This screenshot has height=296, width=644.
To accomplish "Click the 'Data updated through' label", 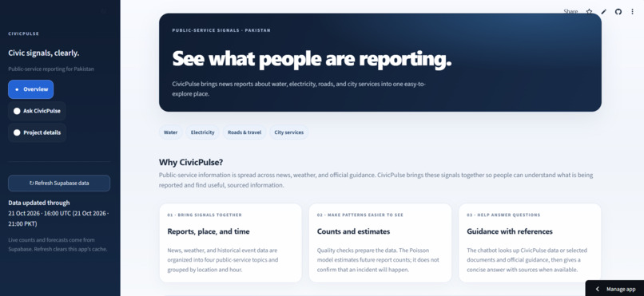I will click(39, 203).
